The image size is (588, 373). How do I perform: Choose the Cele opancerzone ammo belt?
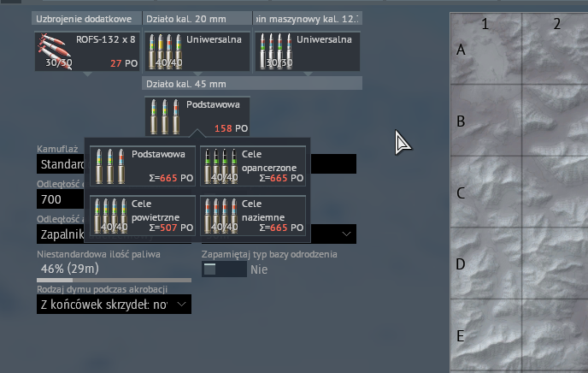click(252, 166)
